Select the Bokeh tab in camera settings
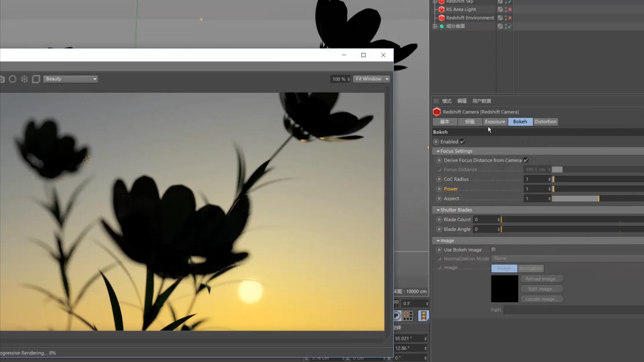644x362 pixels. (x=520, y=121)
